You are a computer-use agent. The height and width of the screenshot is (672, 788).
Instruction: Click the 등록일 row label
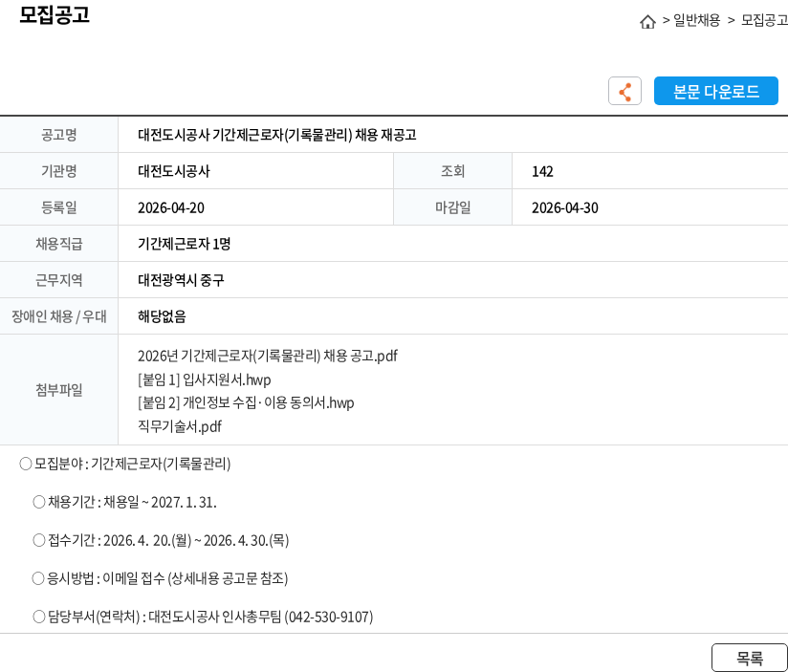click(58, 207)
